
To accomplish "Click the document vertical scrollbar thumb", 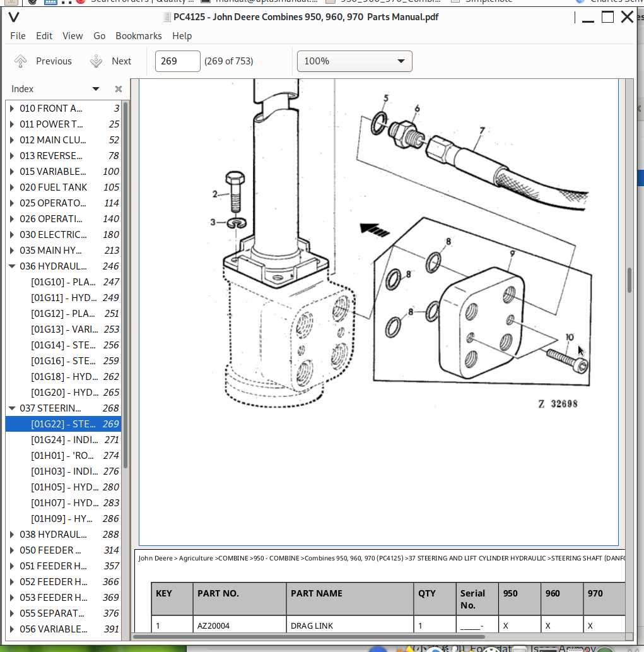I will pos(629,280).
